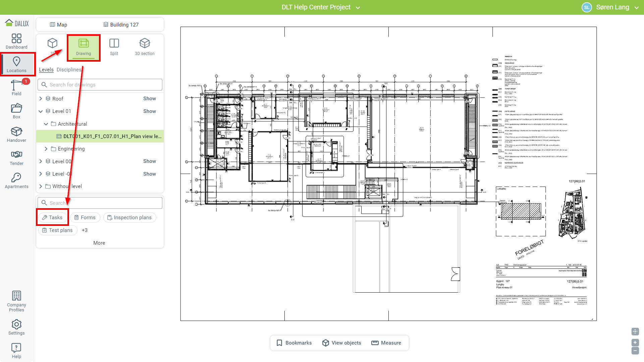This screenshot has height=362, width=644.
Task: Open the Dashboard sidebar icon
Action: pos(16,41)
